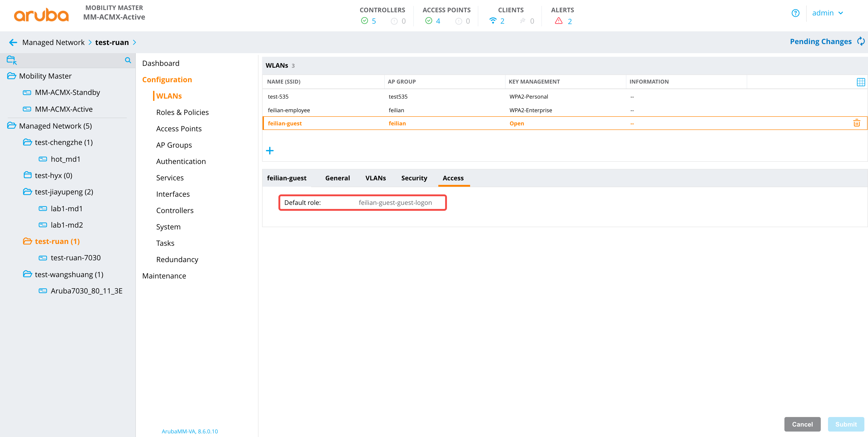Click the Pending Changes refresh icon
The width and height of the screenshot is (868, 437).
[861, 41]
